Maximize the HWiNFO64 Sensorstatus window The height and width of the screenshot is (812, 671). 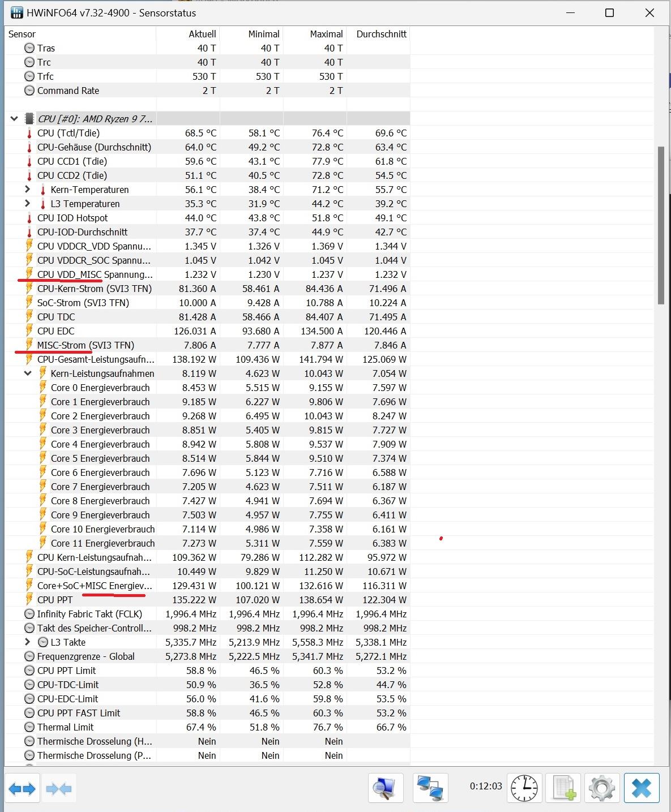[x=609, y=12]
